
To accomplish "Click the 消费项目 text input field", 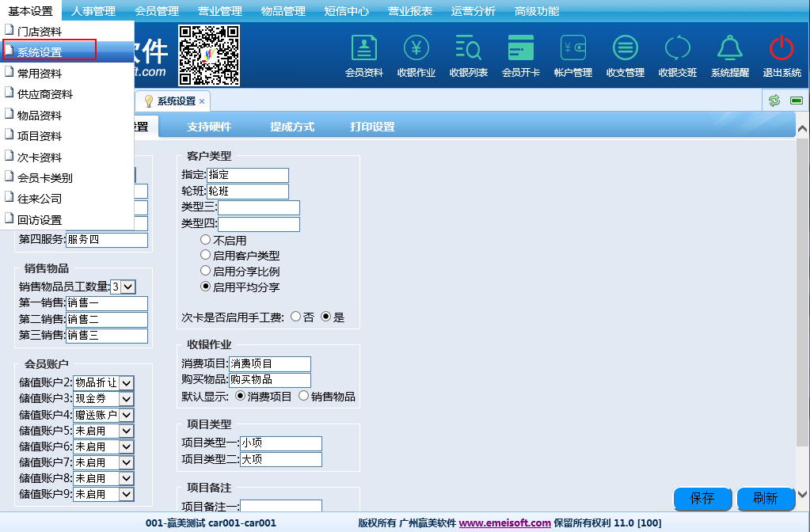I will point(269,364).
